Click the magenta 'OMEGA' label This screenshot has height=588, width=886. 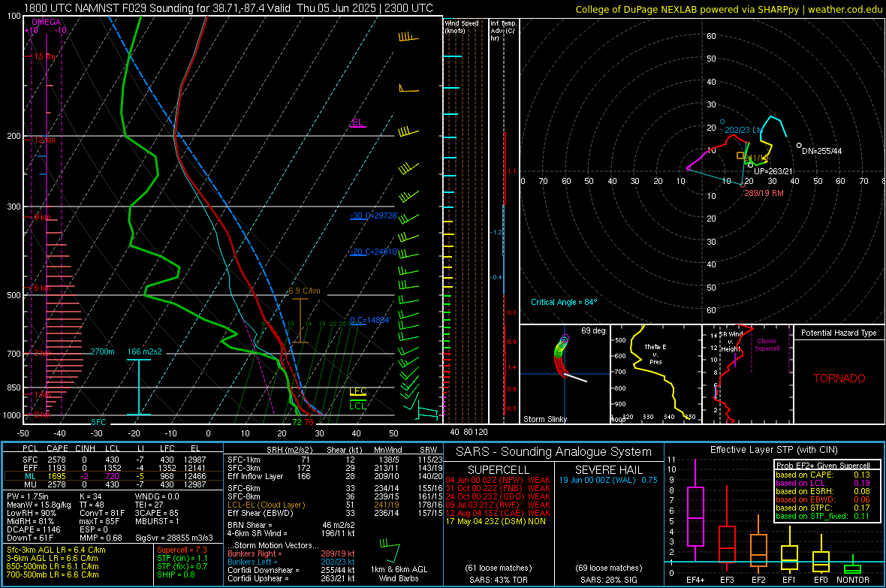(47, 22)
